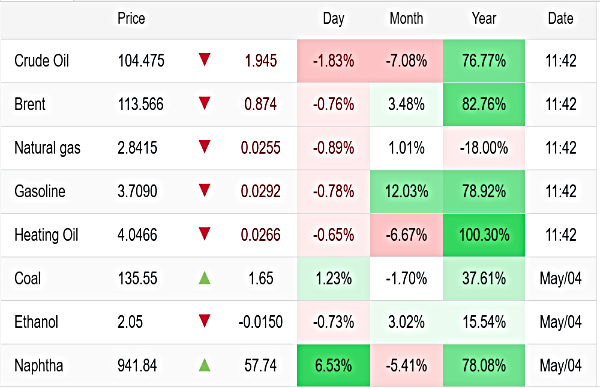Click the Natural gas change value 0.0255
Viewport: 600px width, 388px height.
(261, 148)
